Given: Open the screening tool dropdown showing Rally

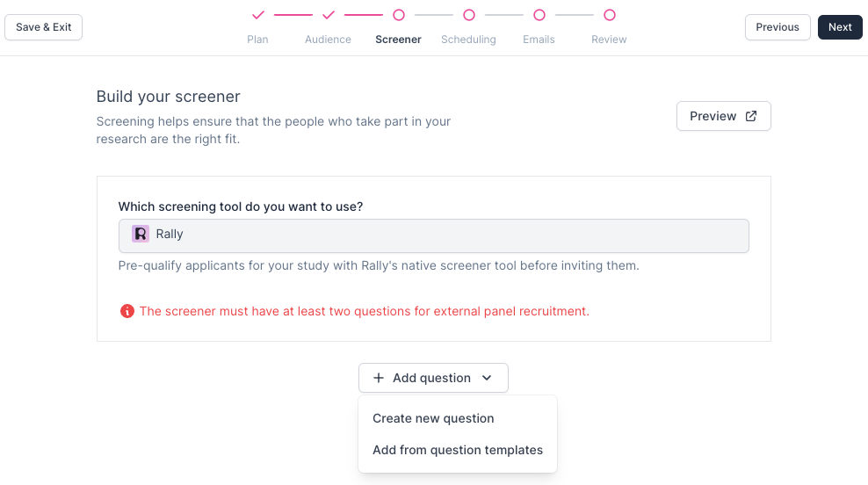Looking at the screenshot, I should pyautogui.click(x=434, y=235).
